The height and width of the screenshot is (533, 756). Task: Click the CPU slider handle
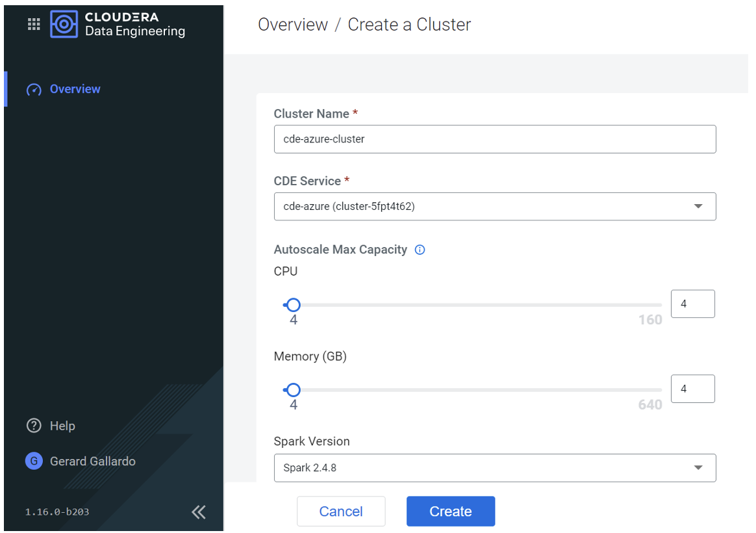[x=293, y=305]
